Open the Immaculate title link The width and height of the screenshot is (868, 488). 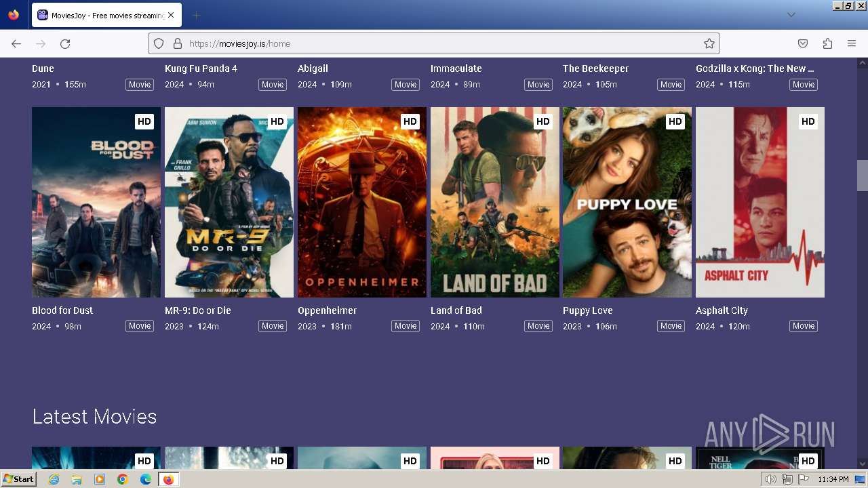tap(456, 68)
